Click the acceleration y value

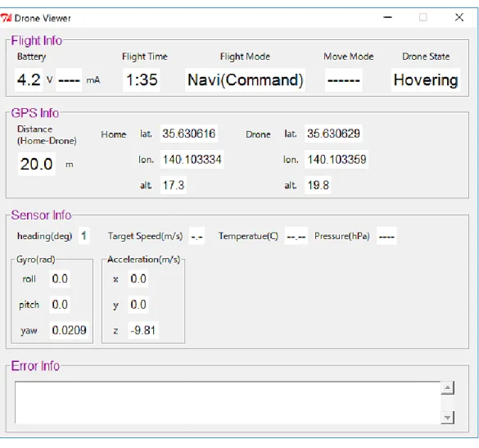tap(138, 305)
